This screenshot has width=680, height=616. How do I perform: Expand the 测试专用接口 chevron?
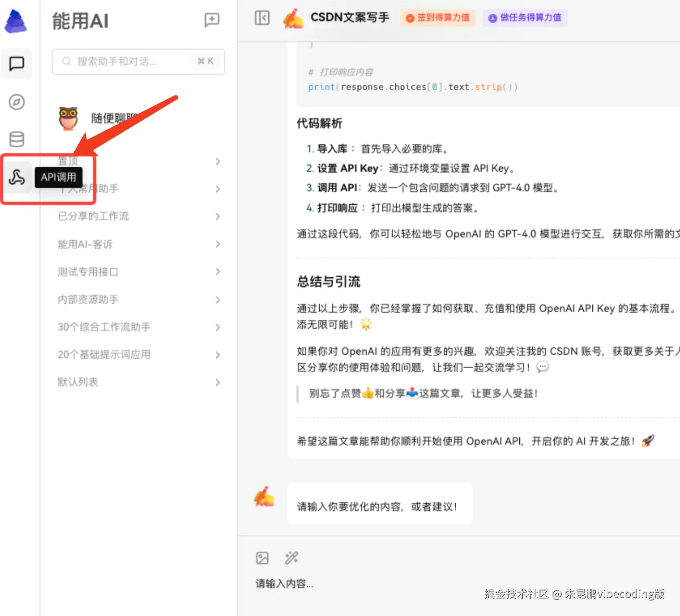coord(218,272)
